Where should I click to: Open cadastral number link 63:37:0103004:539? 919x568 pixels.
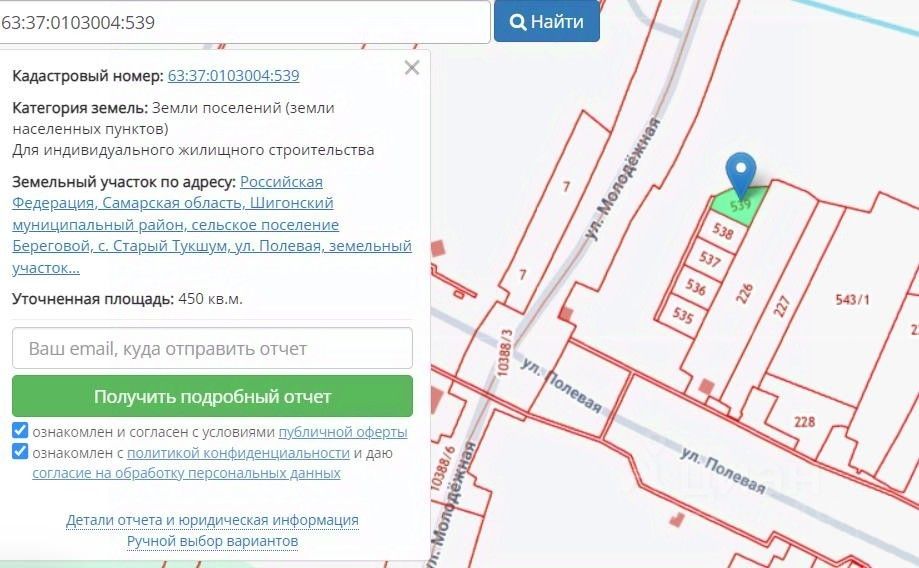[x=233, y=76]
